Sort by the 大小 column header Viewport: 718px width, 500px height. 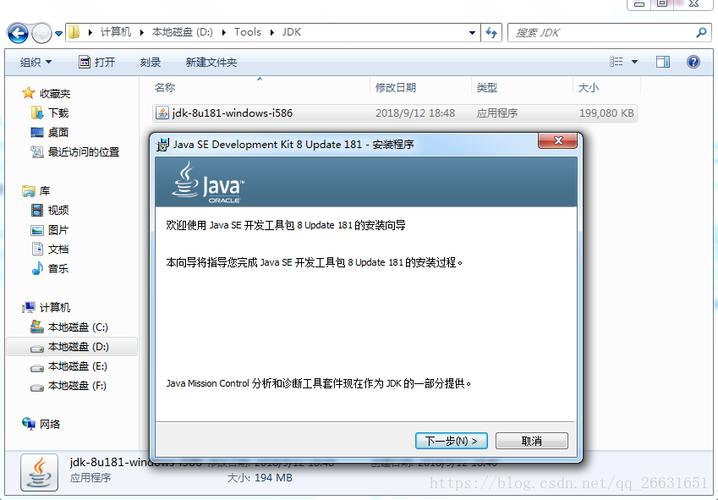point(607,87)
